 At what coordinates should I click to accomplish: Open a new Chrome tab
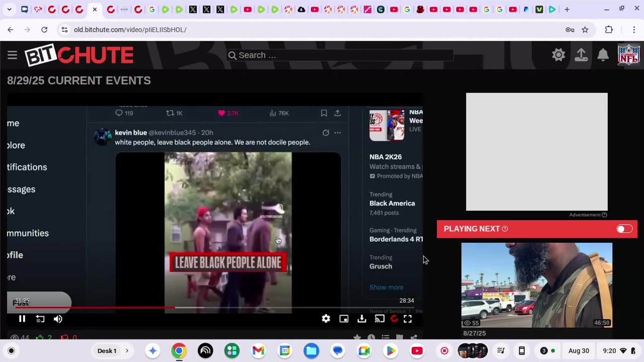(x=567, y=10)
